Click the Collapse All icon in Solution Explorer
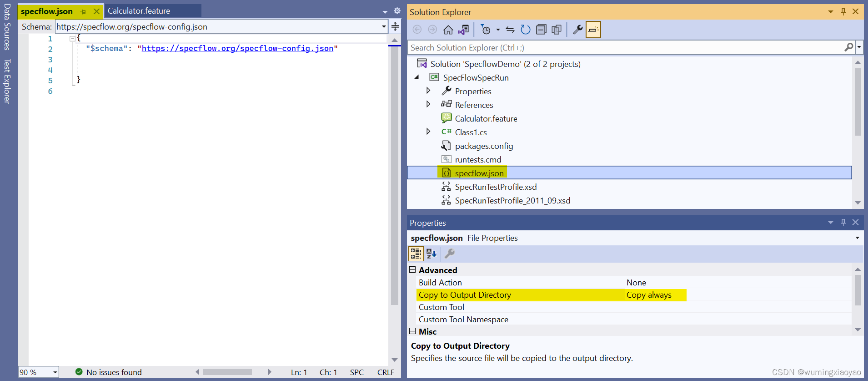This screenshot has width=868, height=381. click(541, 30)
